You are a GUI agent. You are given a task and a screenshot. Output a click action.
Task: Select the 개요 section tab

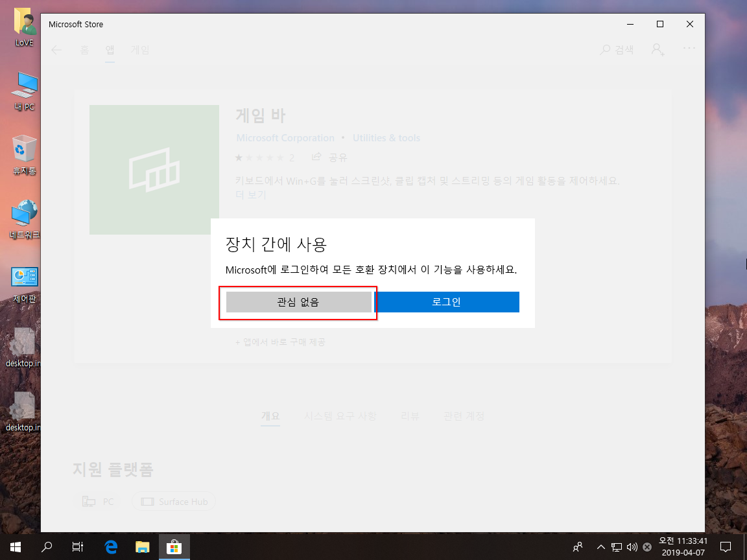[x=270, y=416]
